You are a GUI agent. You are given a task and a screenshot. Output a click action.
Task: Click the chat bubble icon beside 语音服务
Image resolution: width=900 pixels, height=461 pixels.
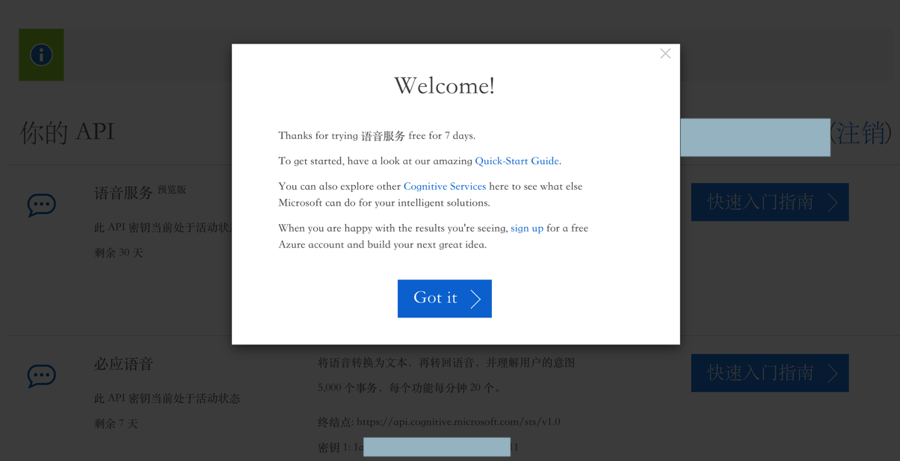coord(41,205)
